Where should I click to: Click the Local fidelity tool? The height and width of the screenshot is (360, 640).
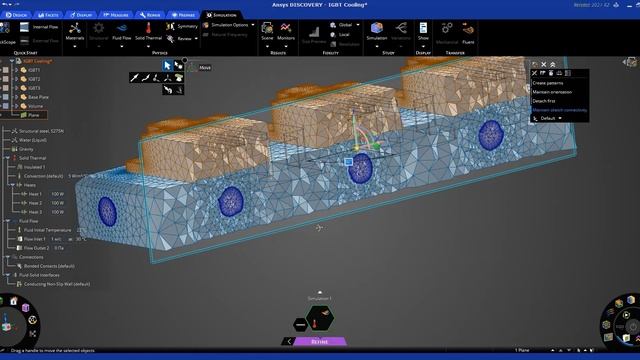tap(340, 35)
